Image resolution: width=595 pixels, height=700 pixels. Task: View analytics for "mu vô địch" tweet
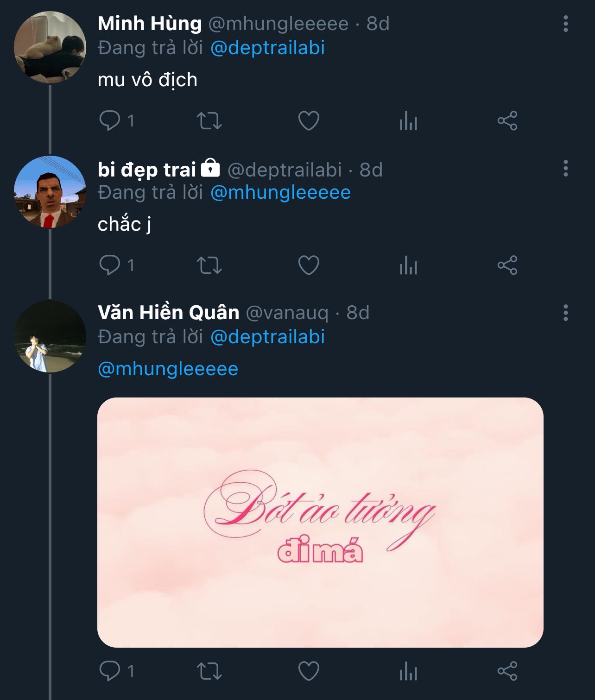point(408,121)
